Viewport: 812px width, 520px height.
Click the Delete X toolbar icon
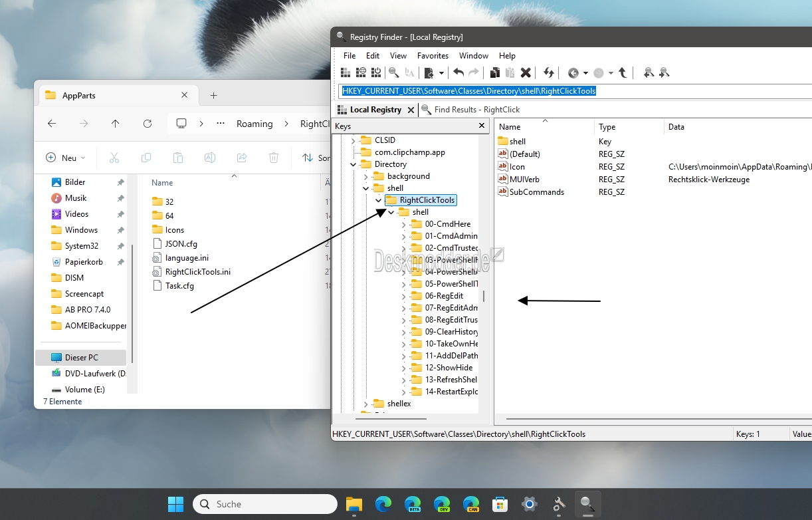[526, 72]
